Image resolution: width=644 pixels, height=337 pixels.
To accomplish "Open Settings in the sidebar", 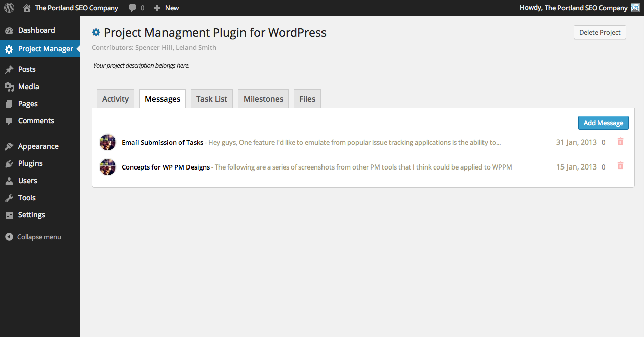I will (x=31, y=215).
